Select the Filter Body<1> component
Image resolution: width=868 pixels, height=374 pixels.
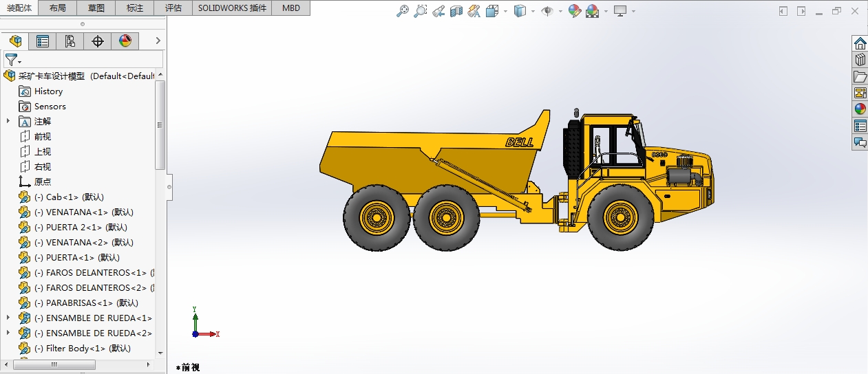pyautogui.click(x=74, y=348)
